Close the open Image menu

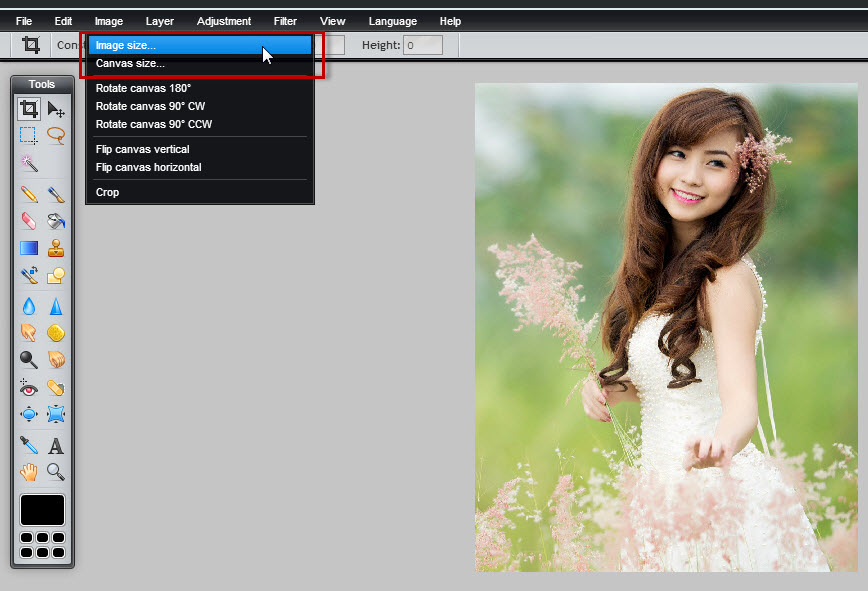[108, 21]
